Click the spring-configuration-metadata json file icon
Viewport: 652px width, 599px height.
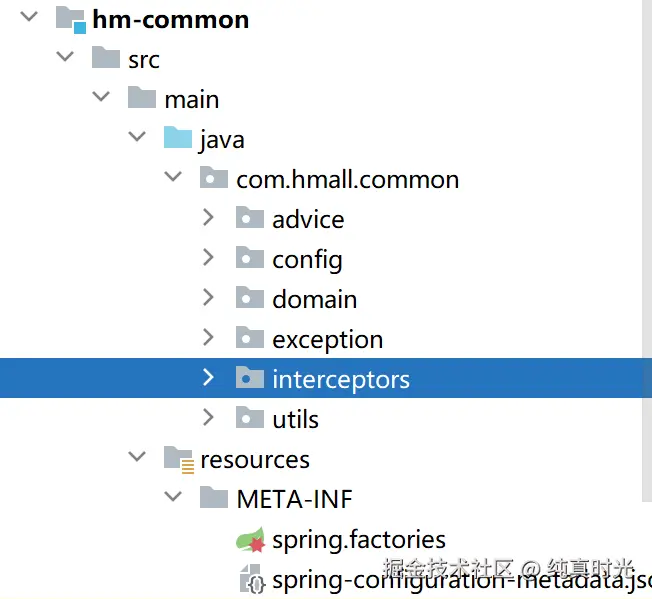pos(250,579)
